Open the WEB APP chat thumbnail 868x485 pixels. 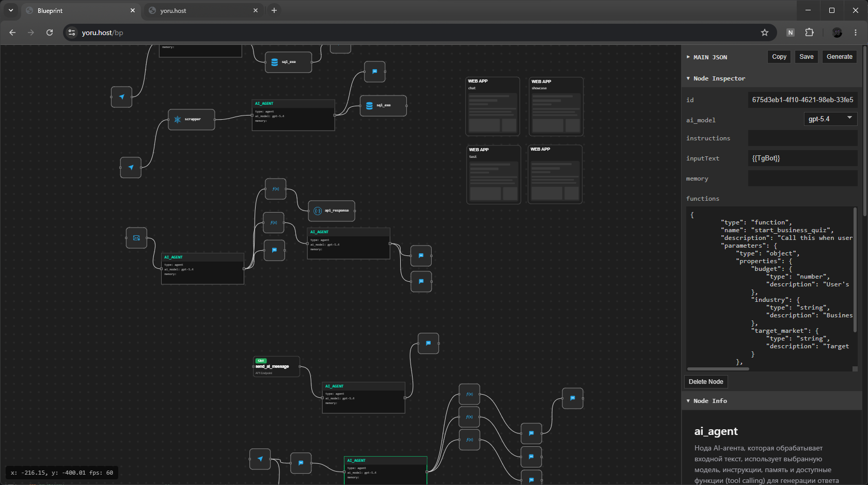(x=493, y=106)
